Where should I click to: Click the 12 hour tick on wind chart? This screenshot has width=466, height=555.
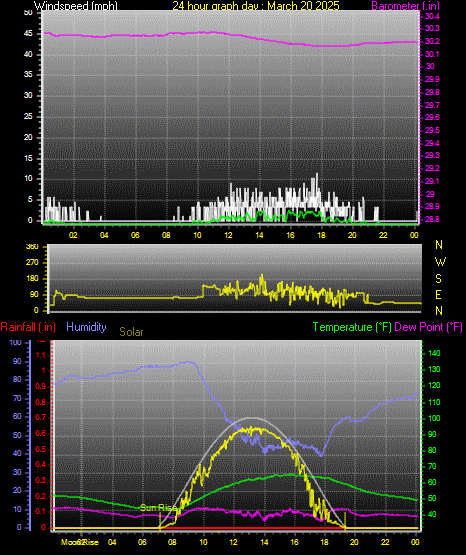(x=228, y=235)
